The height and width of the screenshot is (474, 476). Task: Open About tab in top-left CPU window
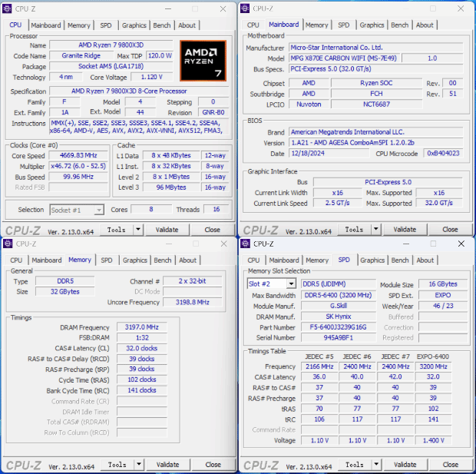tap(187, 25)
